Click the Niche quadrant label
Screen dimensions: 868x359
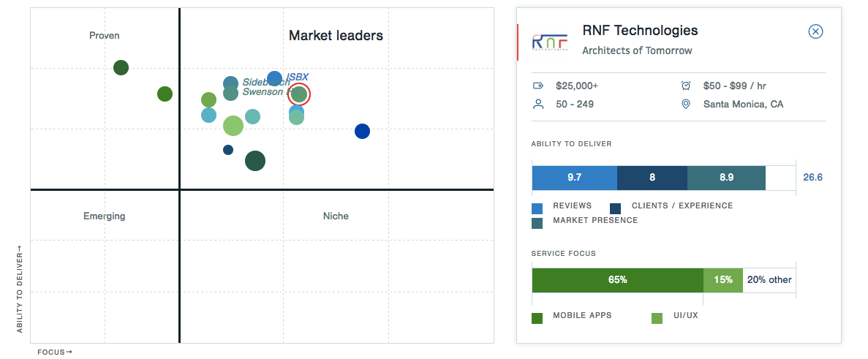[336, 216]
